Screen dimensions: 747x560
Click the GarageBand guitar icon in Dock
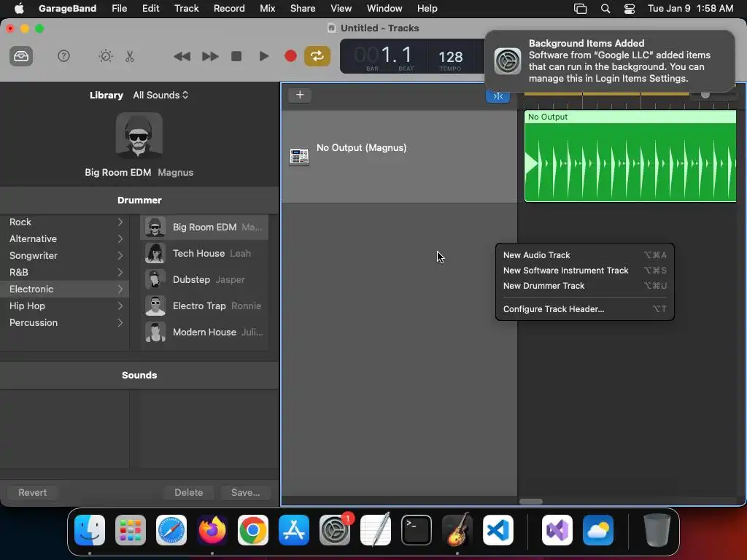[x=457, y=530]
